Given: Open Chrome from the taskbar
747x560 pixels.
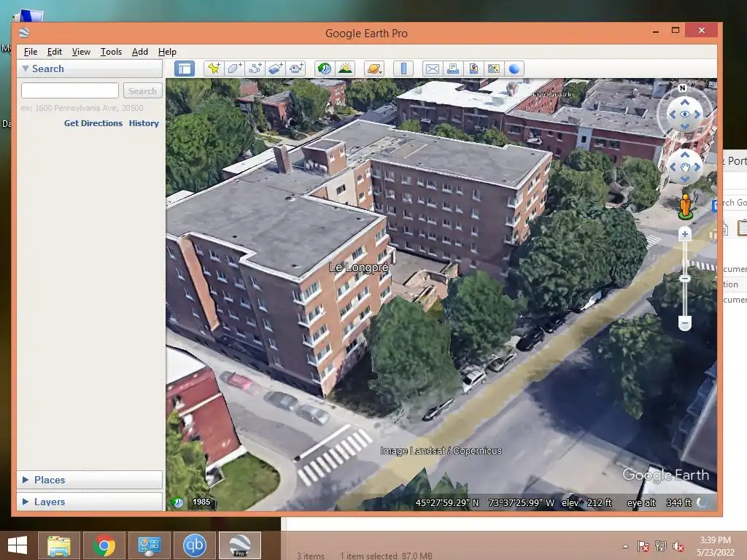Looking at the screenshot, I should tap(104, 545).
